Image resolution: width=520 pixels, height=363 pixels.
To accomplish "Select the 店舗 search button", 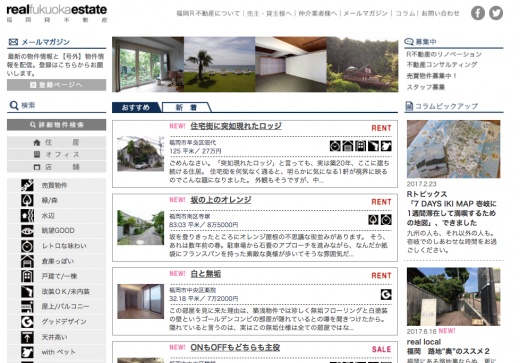I will tap(57, 167).
